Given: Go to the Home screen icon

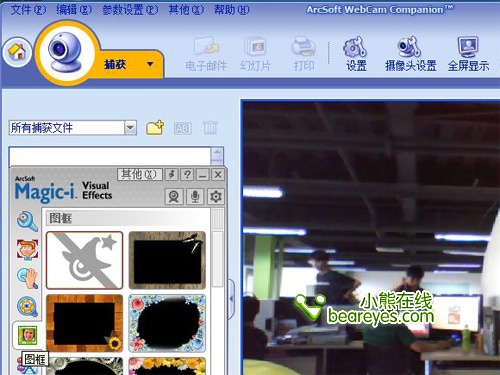Looking at the screenshot, I should 17,52.
